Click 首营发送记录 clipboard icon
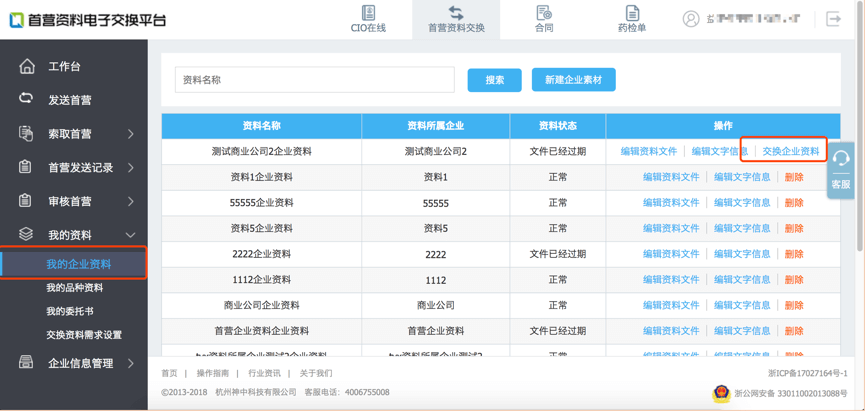This screenshot has height=411, width=865. pos(25,167)
